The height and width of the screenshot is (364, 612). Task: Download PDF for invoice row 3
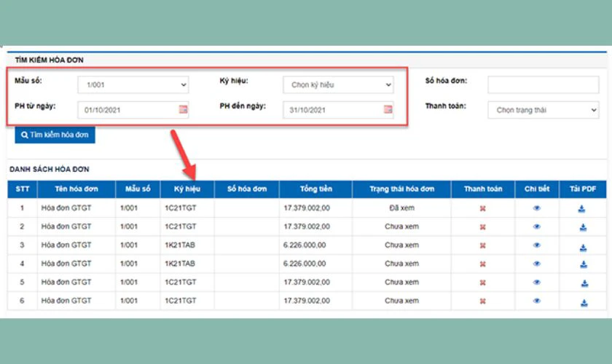pyautogui.click(x=582, y=245)
